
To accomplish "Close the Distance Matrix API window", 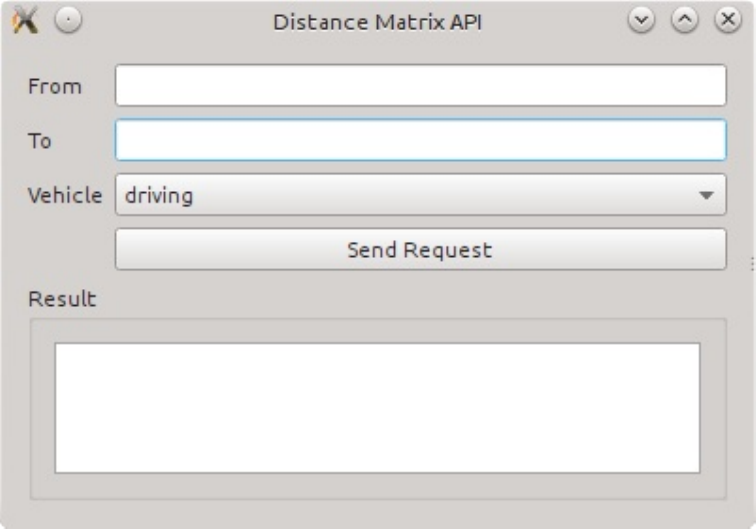I will [x=727, y=21].
